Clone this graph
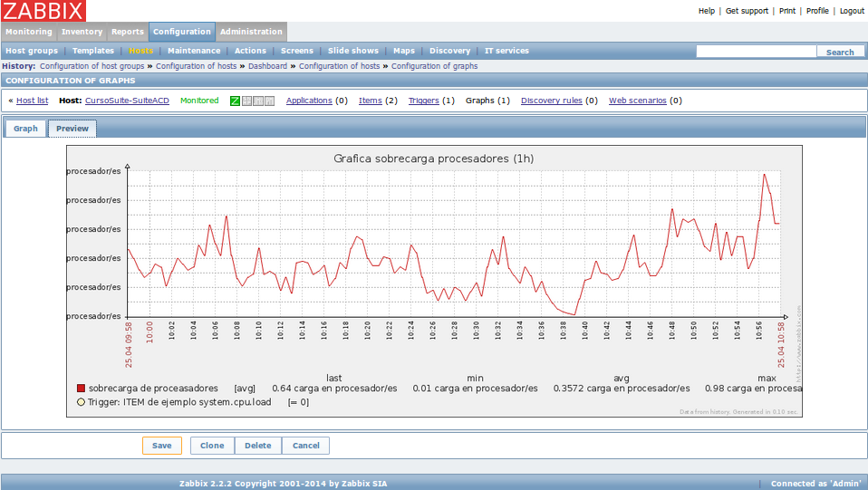Image resolution: width=868 pixels, height=490 pixels. click(212, 446)
